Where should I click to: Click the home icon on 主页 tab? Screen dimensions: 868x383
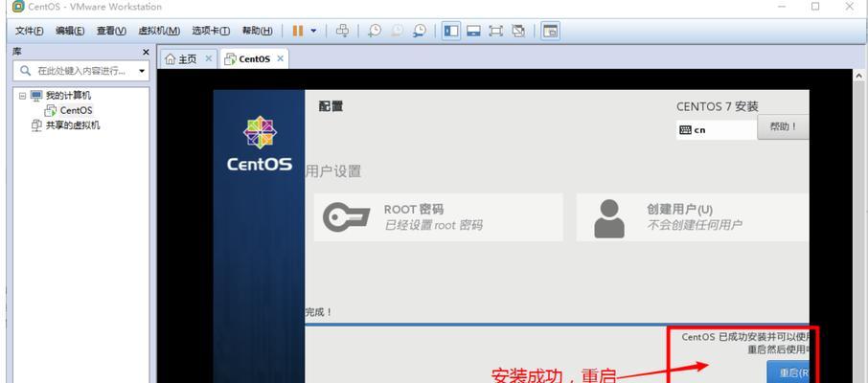pyautogui.click(x=170, y=58)
